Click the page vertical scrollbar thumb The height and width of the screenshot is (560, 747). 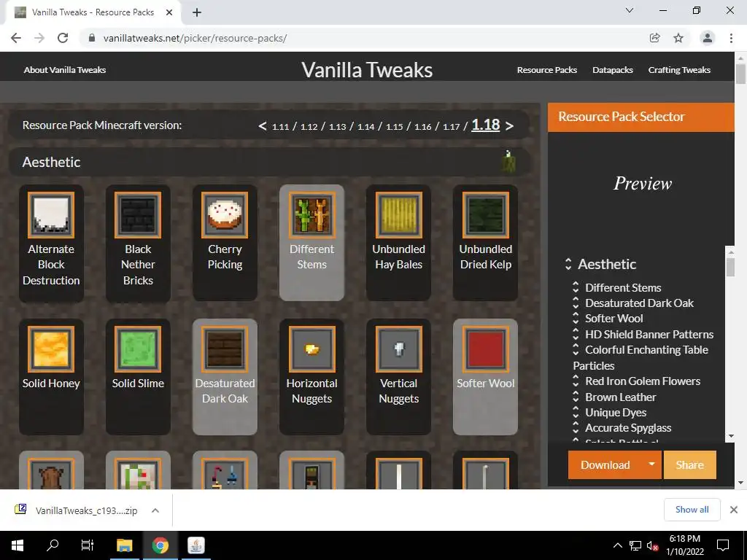(x=740, y=74)
